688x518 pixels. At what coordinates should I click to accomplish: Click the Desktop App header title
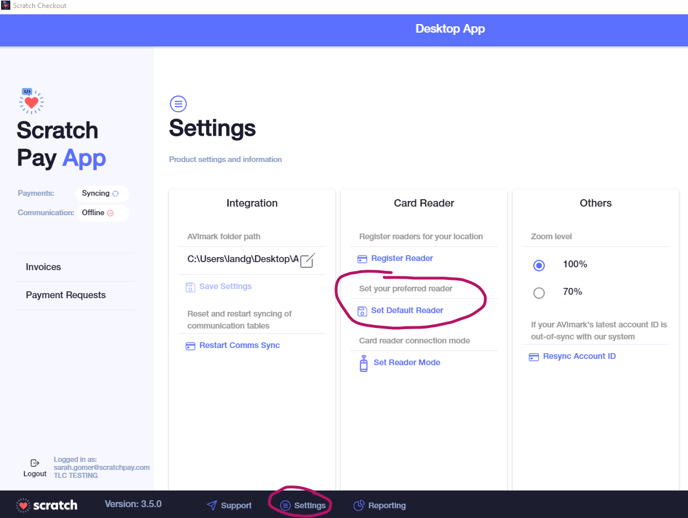click(x=450, y=29)
